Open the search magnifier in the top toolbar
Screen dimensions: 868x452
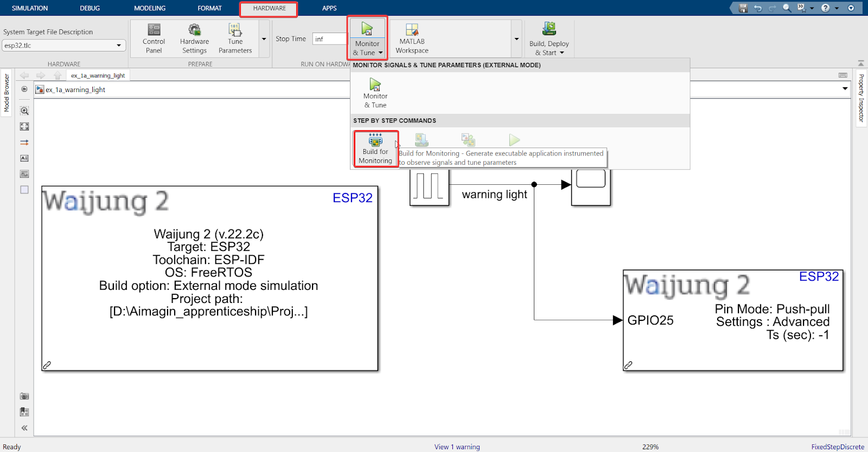[787, 8]
